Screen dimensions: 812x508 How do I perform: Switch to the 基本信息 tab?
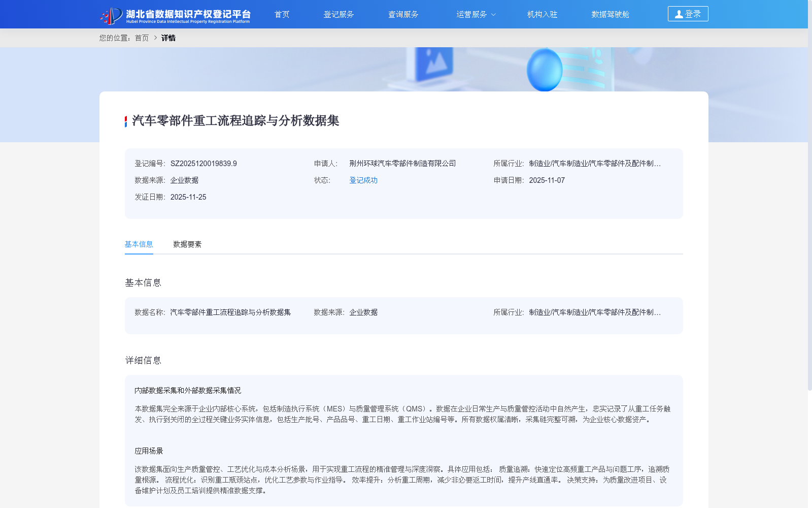pos(139,244)
